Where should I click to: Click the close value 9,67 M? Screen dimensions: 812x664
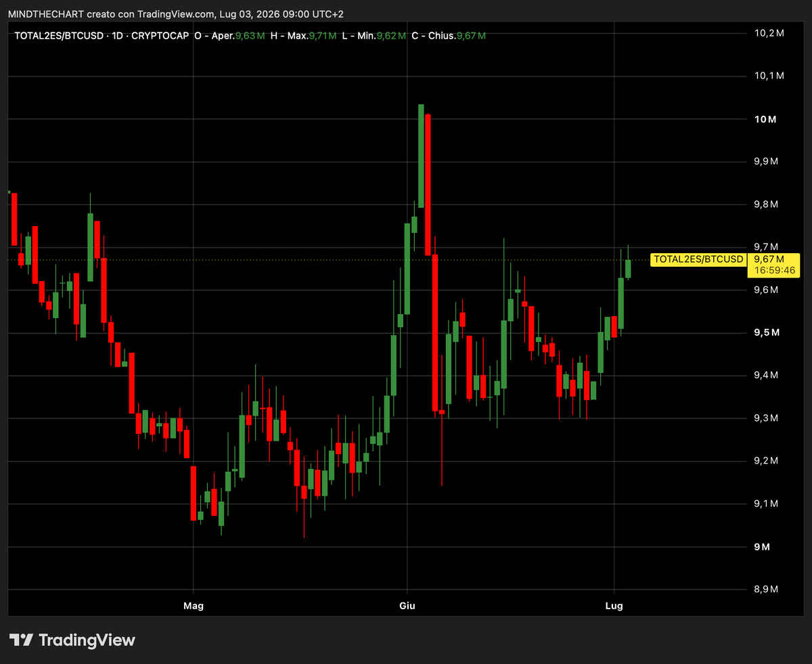tap(471, 35)
